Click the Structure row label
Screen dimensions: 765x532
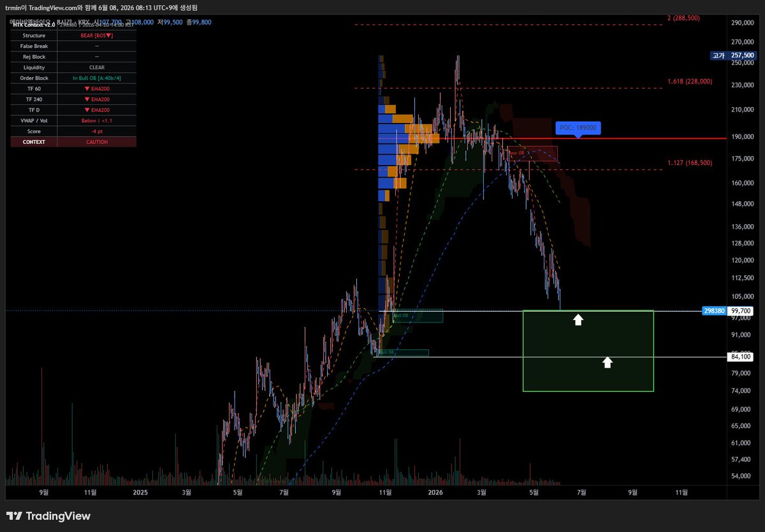click(x=34, y=36)
